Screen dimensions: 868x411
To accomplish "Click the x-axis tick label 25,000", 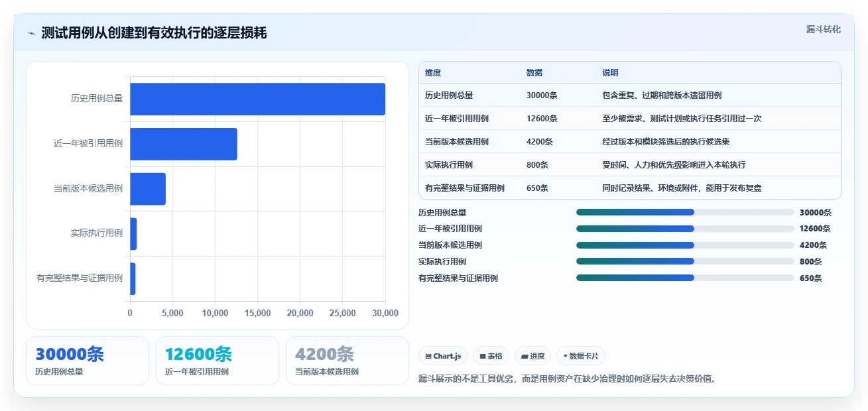I will [x=343, y=313].
